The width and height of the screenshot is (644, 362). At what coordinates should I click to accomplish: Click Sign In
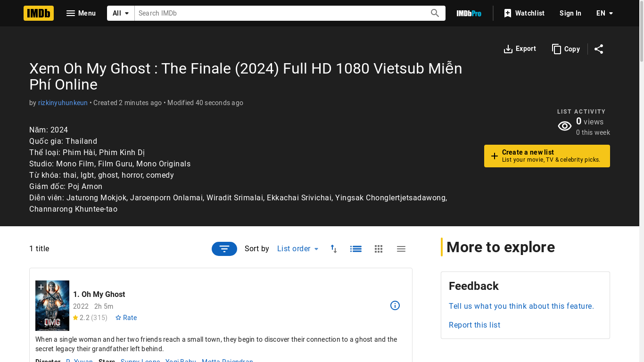(x=570, y=13)
